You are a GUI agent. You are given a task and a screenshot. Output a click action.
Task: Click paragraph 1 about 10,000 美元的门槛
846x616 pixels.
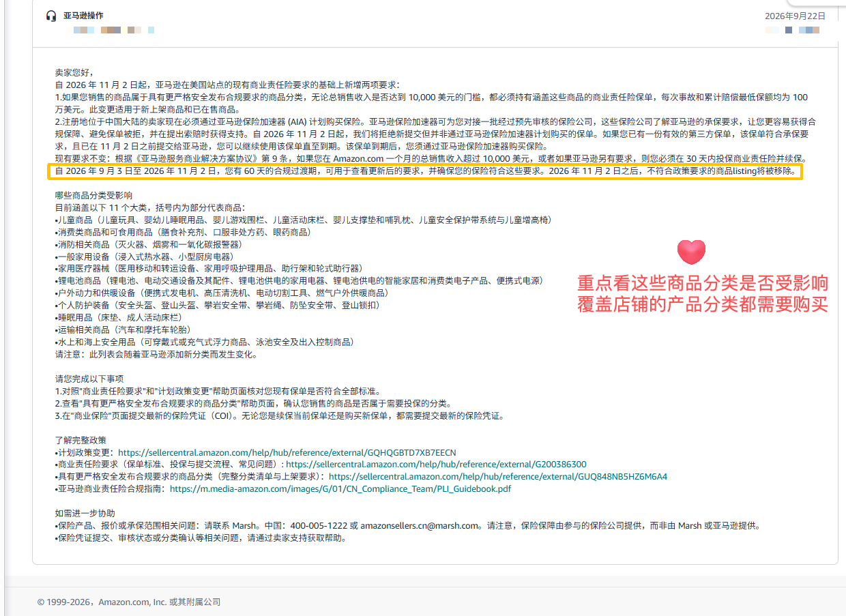pyautogui.click(x=432, y=103)
